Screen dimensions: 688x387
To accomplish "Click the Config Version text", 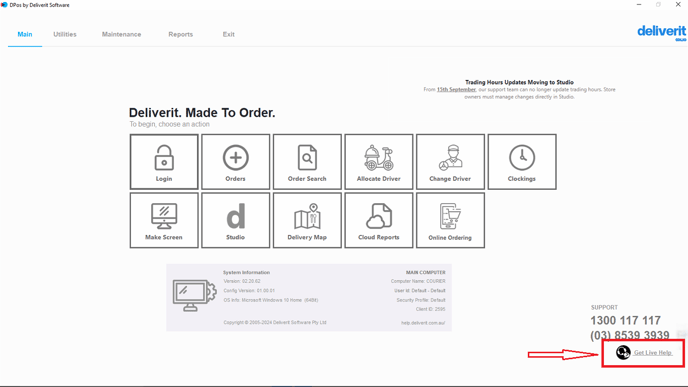I will [249, 290].
